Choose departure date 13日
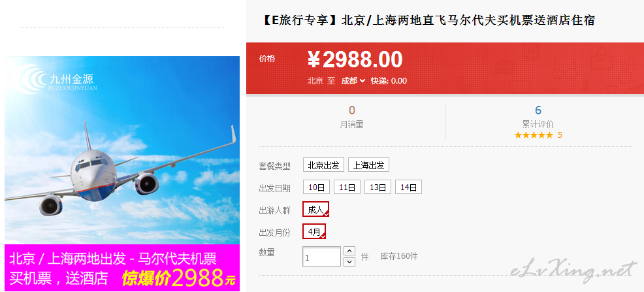 click(x=378, y=187)
